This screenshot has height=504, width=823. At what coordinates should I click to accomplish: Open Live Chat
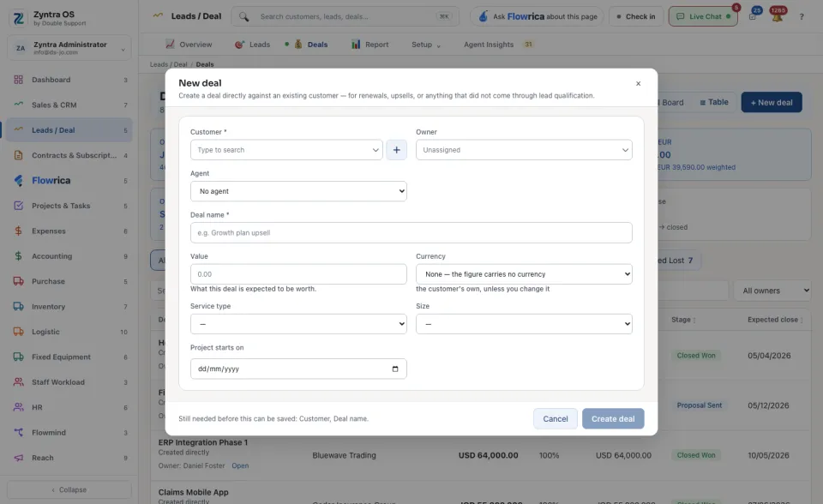click(703, 17)
